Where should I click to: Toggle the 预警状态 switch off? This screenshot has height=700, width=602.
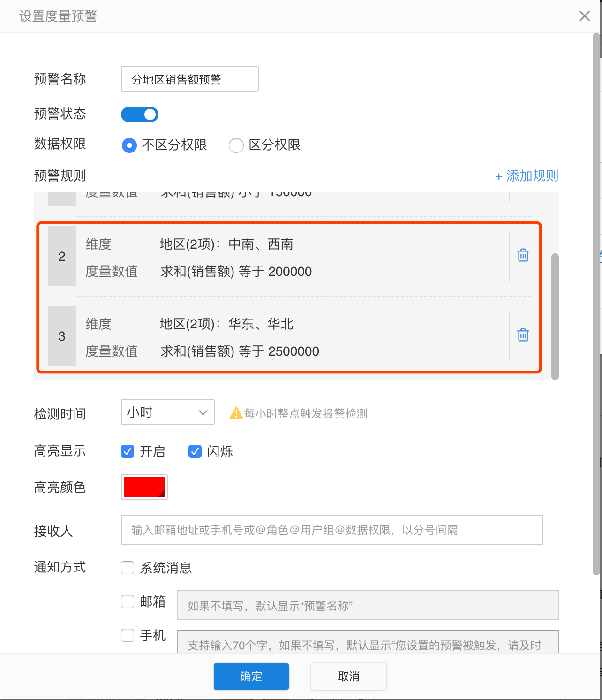click(140, 114)
